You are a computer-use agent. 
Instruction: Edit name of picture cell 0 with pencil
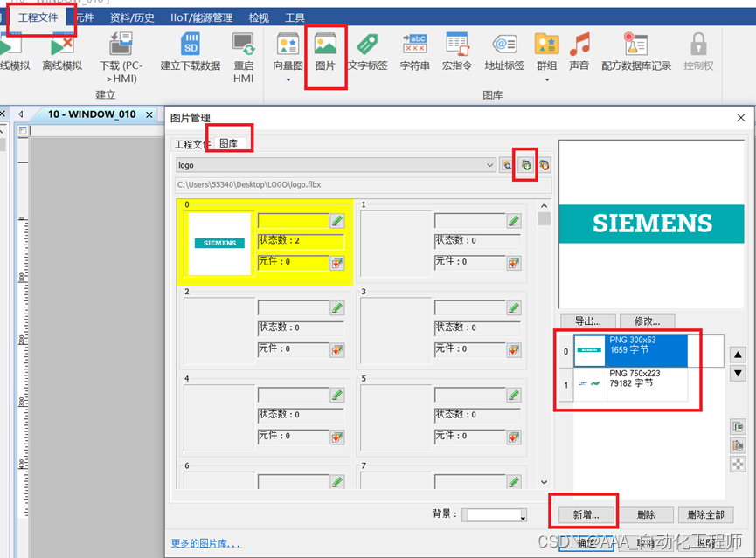tap(337, 221)
